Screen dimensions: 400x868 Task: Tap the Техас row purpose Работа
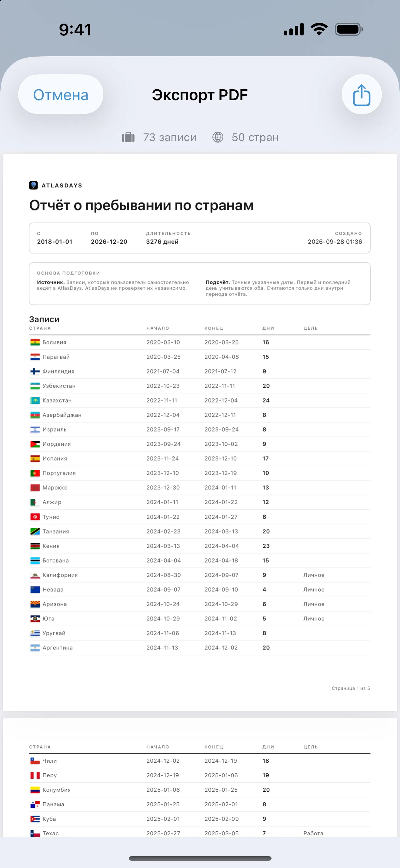313,833
